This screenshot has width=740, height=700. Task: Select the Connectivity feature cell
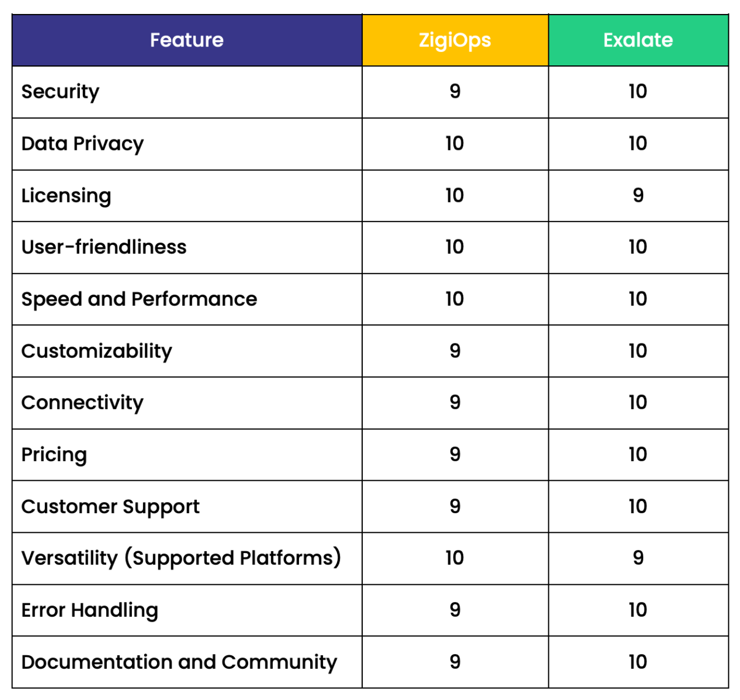click(x=187, y=403)
